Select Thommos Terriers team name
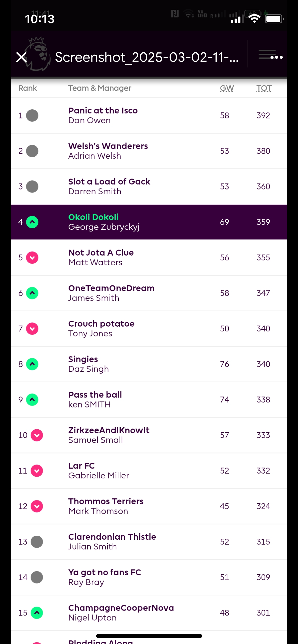This screenshot has height=644, width=298. tap(106, 501)
